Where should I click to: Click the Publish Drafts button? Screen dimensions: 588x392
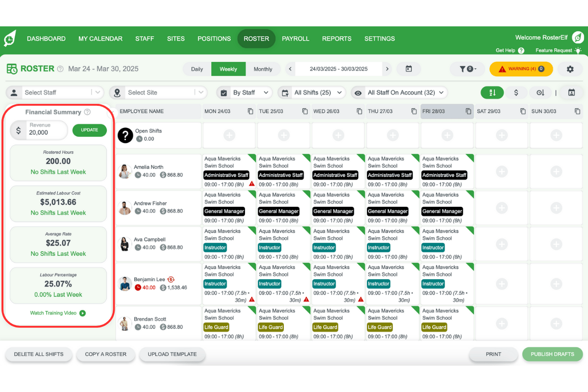(x=552, y=354)
